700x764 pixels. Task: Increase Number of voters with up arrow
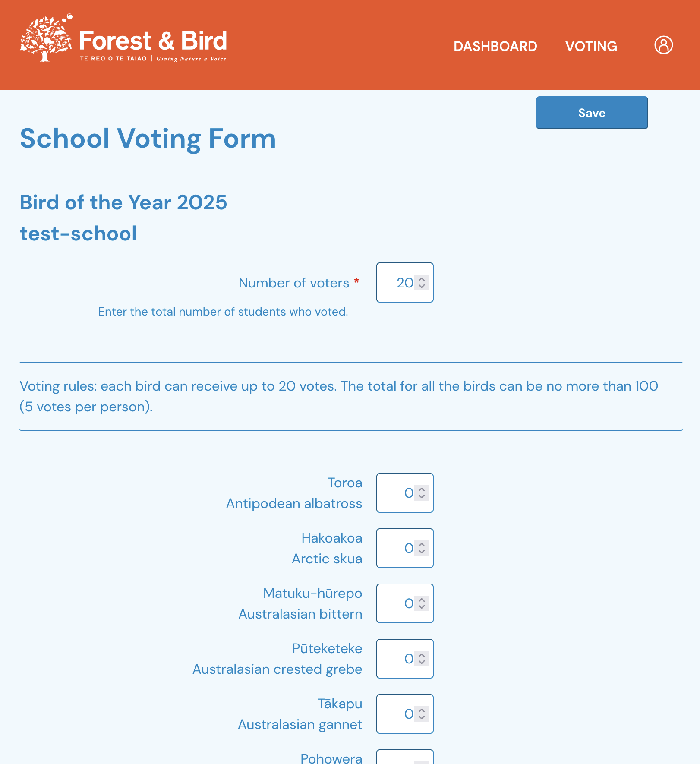pyautogui.click(x=422, y=279)
